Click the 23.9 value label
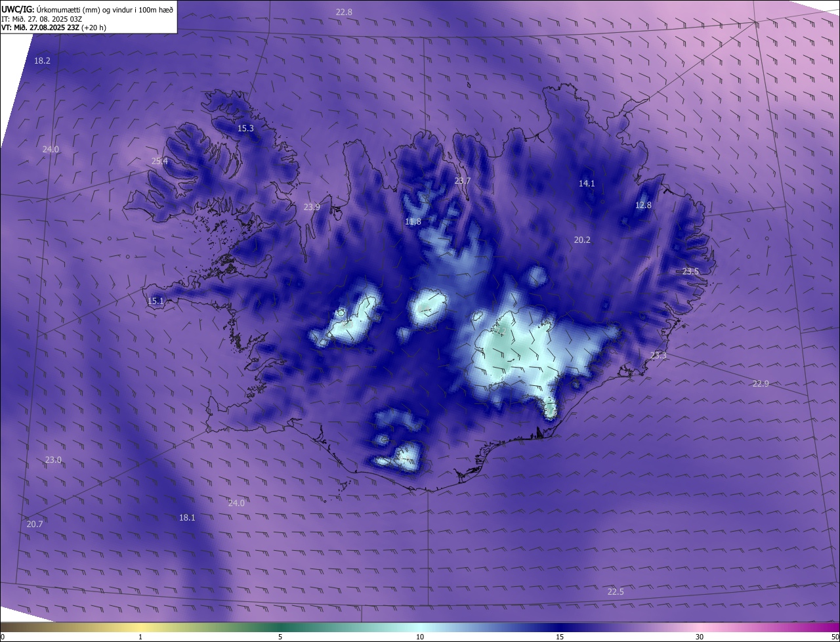The width and height of the screenshot is (840, 642). pos(312,207)
